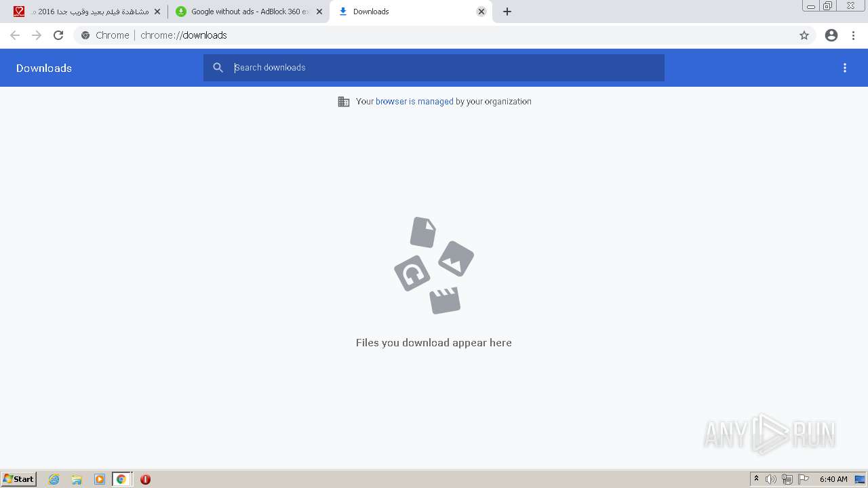Image resolution: width=868 pixels, height=488 pixels.
Task: Restore down the Chrome window
Action: click(828, 5)
